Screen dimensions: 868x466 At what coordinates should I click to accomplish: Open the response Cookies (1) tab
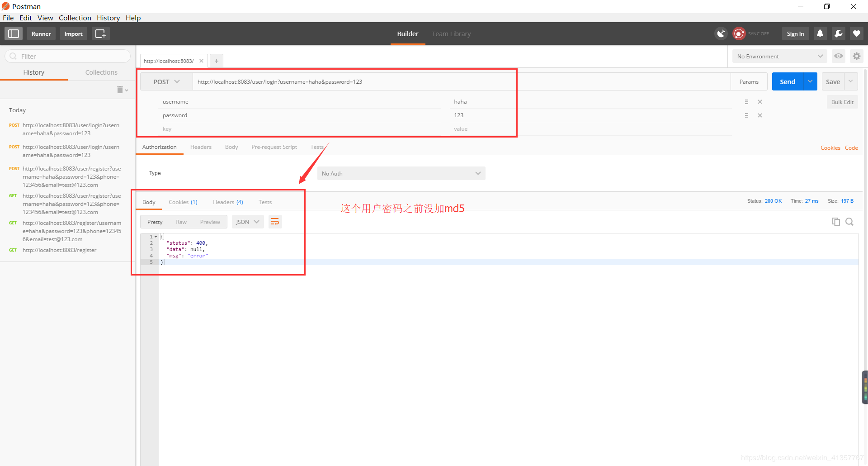pos(183,202)
